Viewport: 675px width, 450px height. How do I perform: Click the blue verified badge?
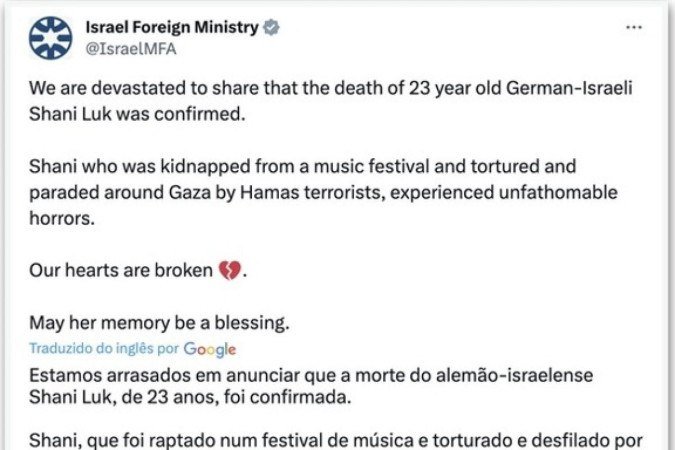pos(272,27)
